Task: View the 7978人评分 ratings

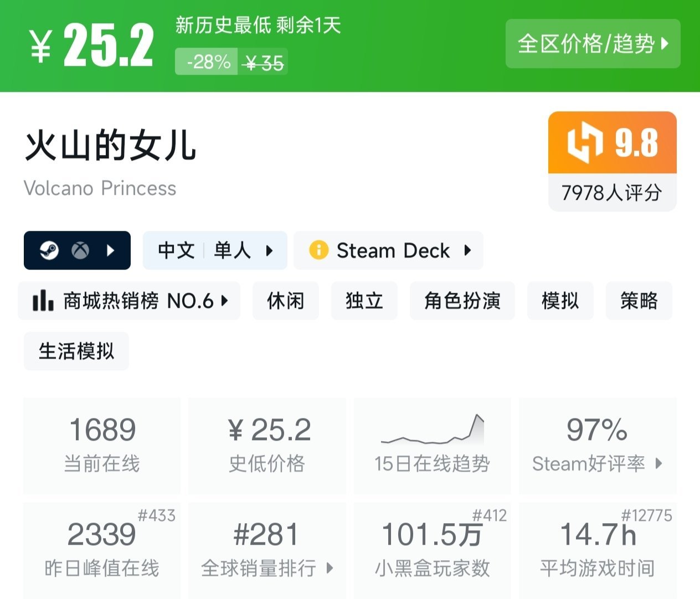Action: [612, 193]
